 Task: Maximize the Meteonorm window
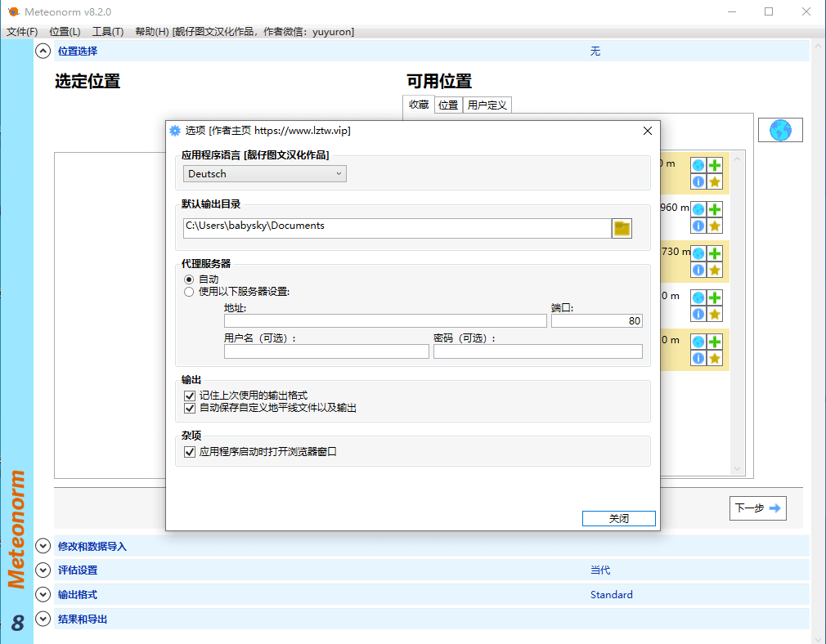[x=769, y=11]
